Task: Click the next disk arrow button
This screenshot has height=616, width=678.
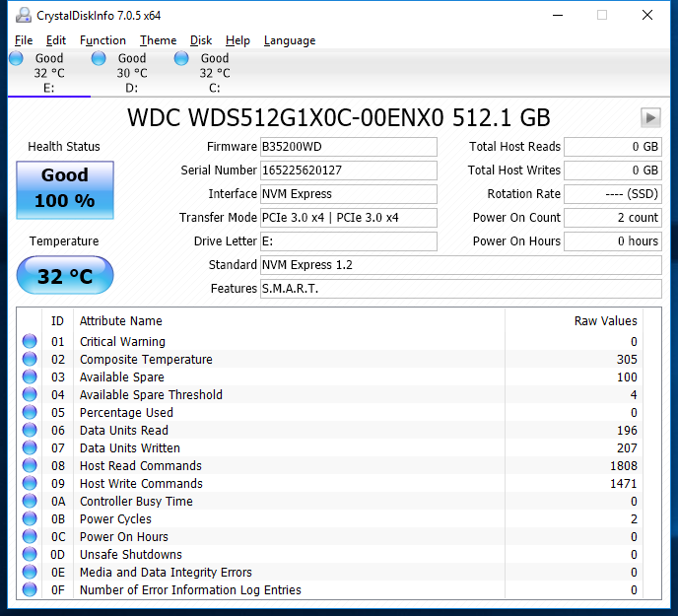Action: point(649,117)
